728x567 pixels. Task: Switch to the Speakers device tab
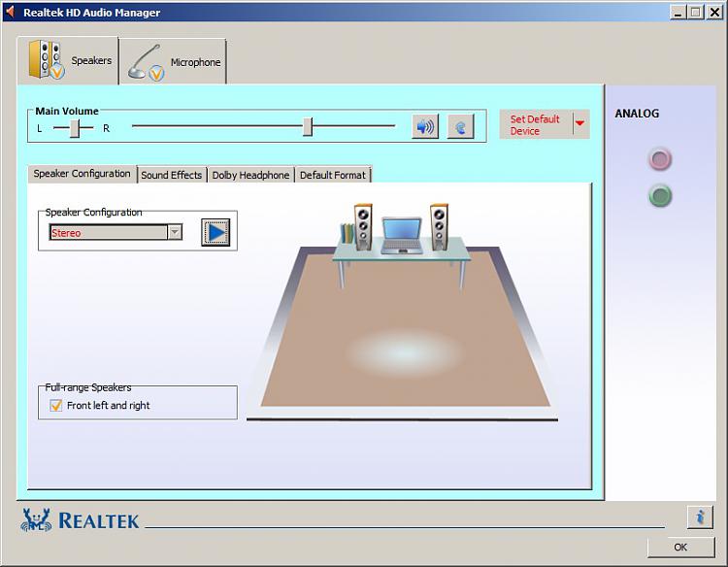(x=68, y=60)
